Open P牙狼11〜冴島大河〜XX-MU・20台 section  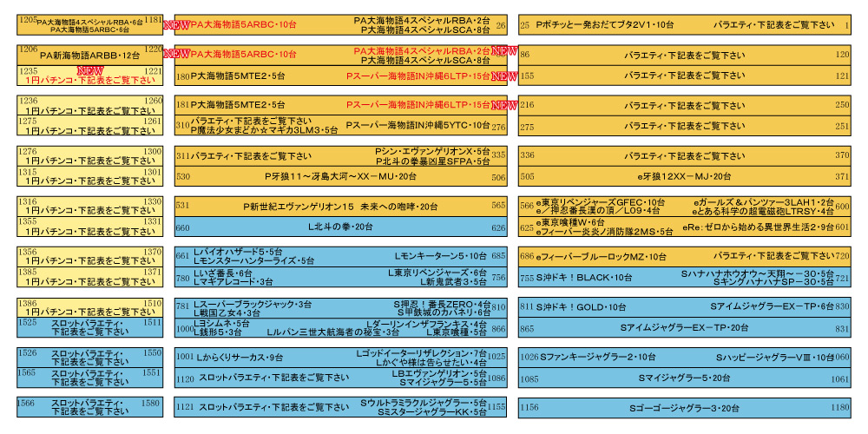[x=340, y=176]
